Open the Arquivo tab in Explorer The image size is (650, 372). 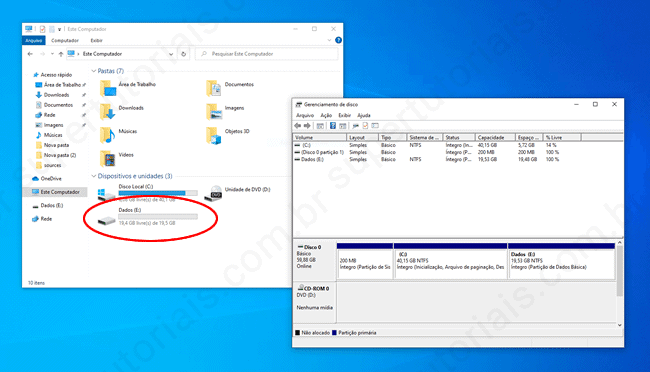click(x=34, y=40)
